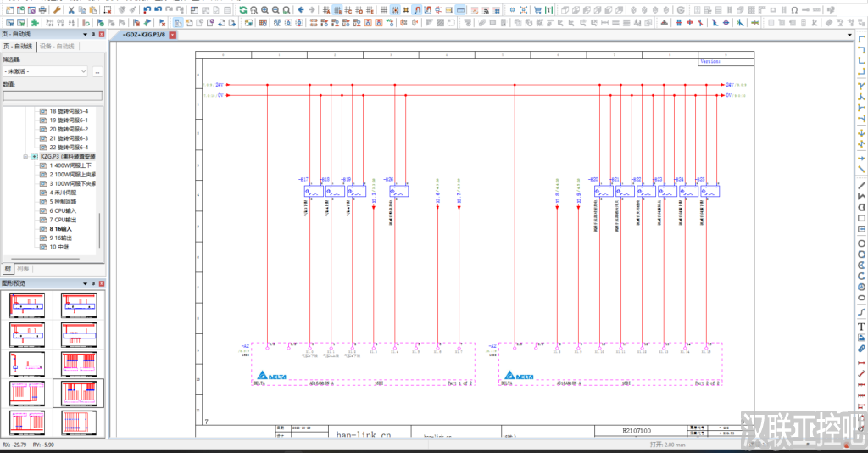
Task: Collapse the KZG.P3 tree node
Action: [25, 157]
